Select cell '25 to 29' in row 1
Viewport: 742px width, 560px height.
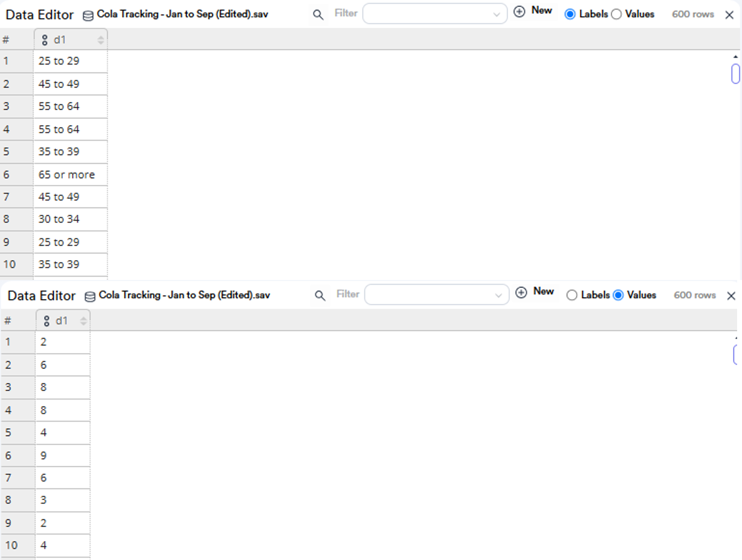click(x=70, y=61)
